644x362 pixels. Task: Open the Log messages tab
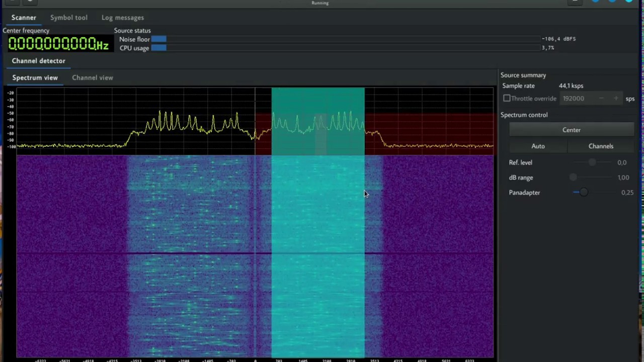pos(123,18)
